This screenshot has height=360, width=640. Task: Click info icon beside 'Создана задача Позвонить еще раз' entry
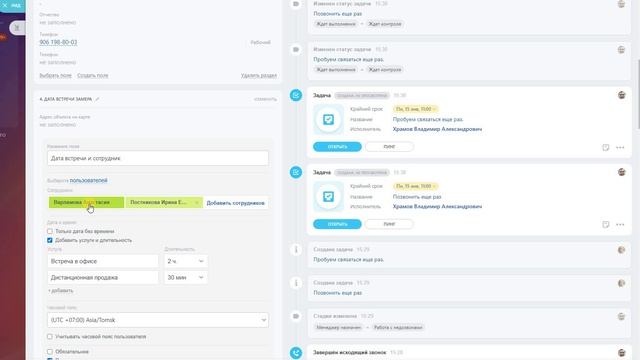tap(296, 283)
